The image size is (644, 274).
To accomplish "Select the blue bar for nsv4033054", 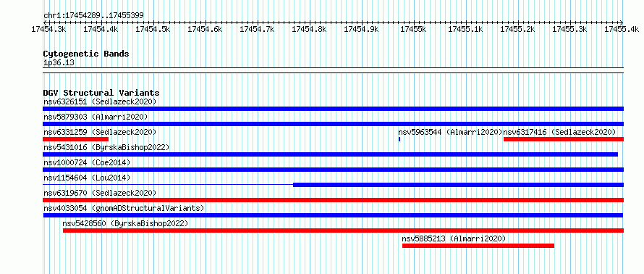I will 333,215.
